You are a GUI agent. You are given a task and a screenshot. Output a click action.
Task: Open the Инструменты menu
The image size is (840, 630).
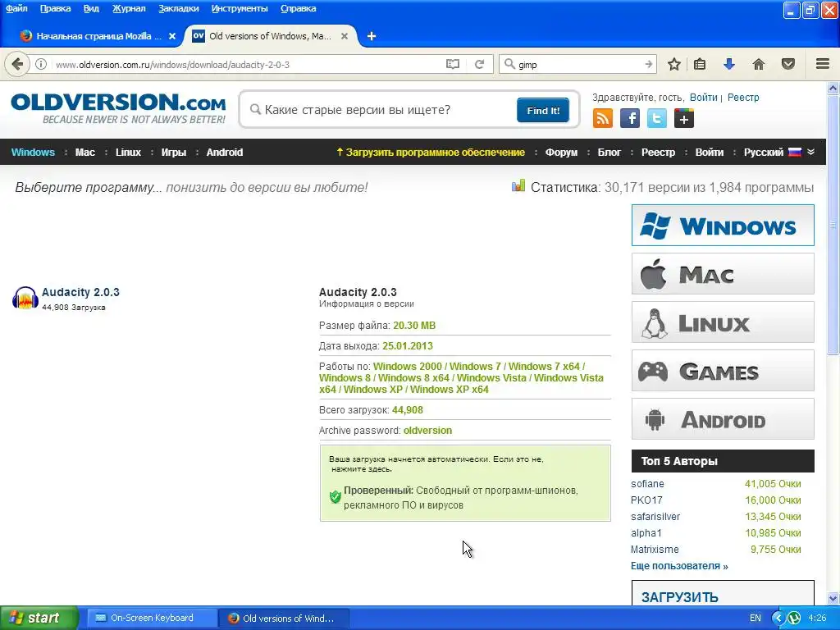(x=240, y=8)
